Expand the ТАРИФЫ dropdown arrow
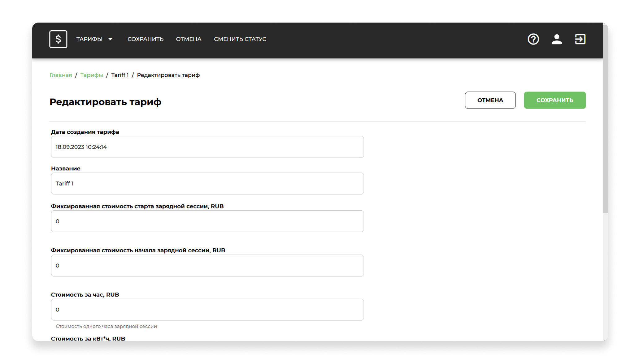The height and width of the screenshot is (364, 640). (110, 39)
